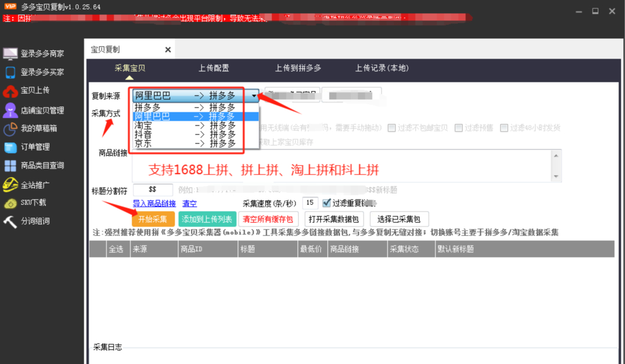
Task: Switch to the 上传记录(本地) tab
Action: (382, 68)
